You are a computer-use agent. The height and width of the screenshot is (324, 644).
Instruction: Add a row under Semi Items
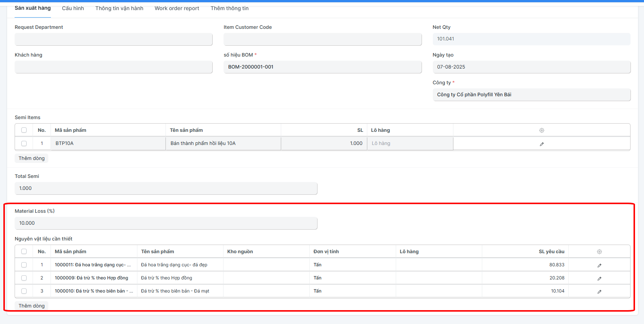[x=31, y=158]
